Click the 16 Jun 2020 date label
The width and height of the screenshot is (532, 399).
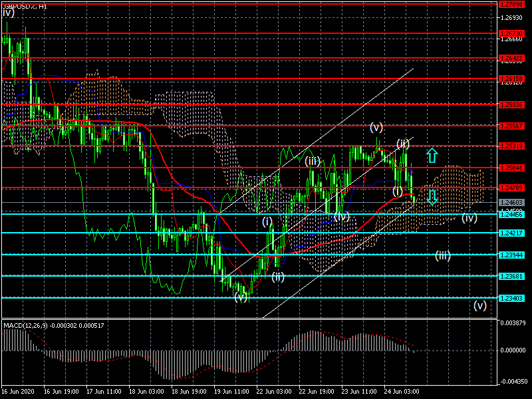coord(18,391)
